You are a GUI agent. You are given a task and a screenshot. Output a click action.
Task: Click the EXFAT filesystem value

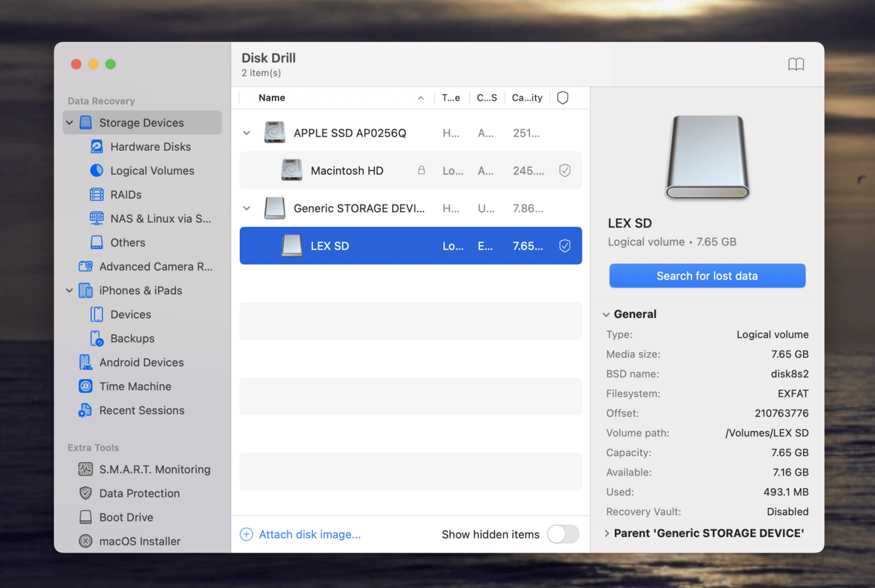click(793, 394)
